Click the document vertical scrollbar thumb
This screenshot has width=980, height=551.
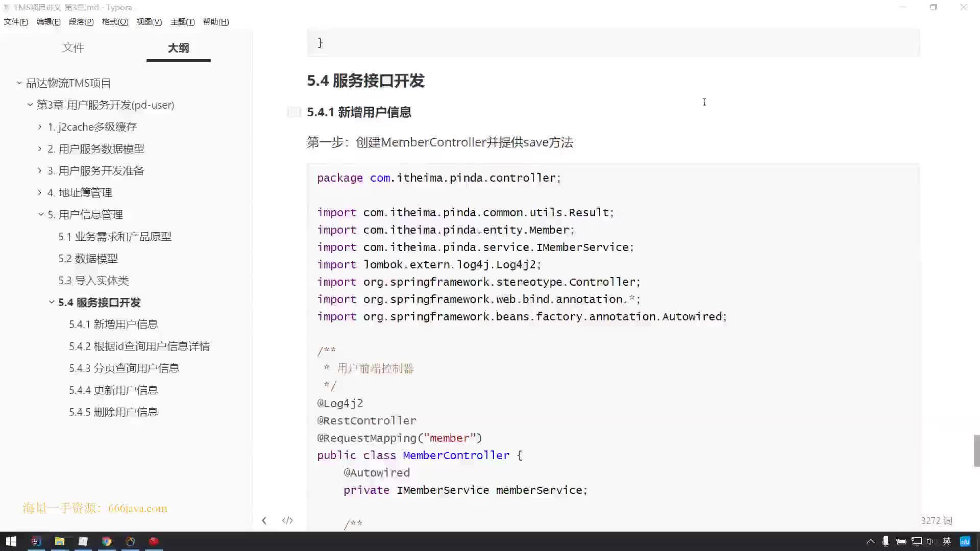[976, 450]
